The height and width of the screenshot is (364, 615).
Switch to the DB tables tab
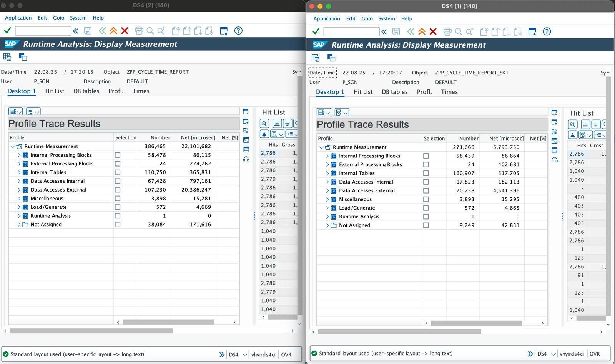[86, 91]
